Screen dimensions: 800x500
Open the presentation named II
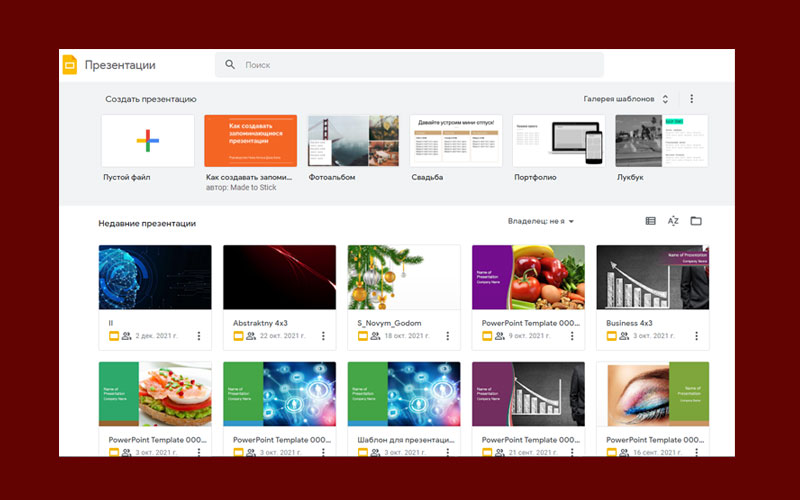(155, 277)
